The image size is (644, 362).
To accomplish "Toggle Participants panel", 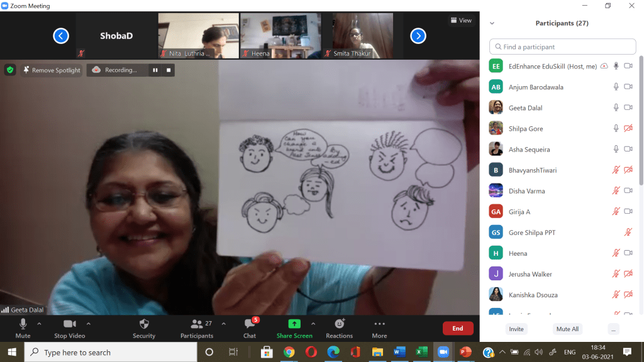I will 197,324.
